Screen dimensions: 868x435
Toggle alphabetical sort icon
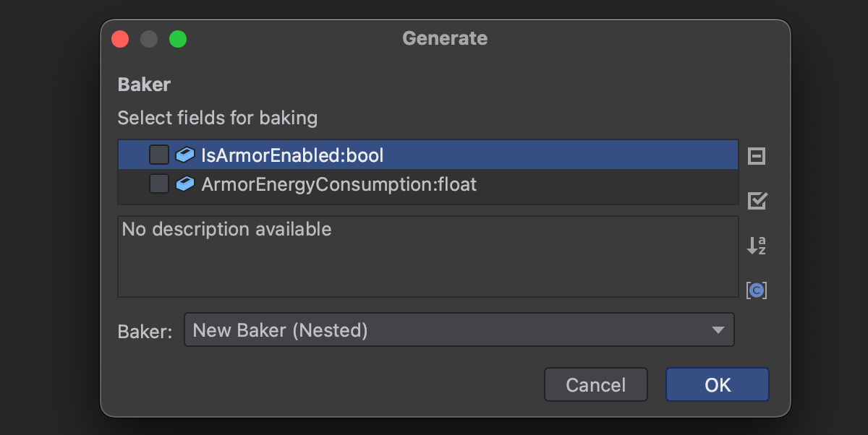pyautogui.click(x=757, y=246)
